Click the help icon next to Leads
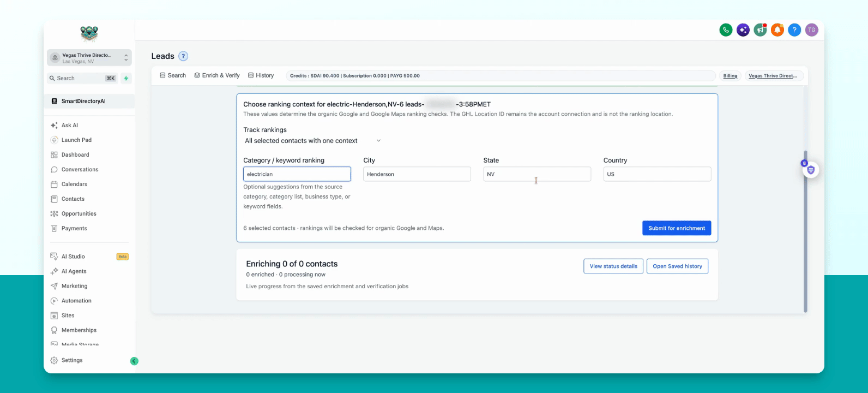 (183, 56)
